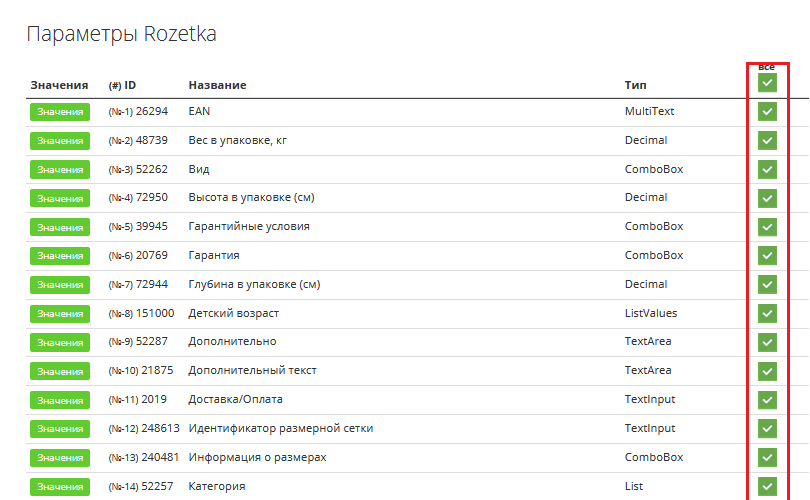Uncheck the 'Детский возраст' row checkbox
Screen dimensions: 810x500
(767, 314)
